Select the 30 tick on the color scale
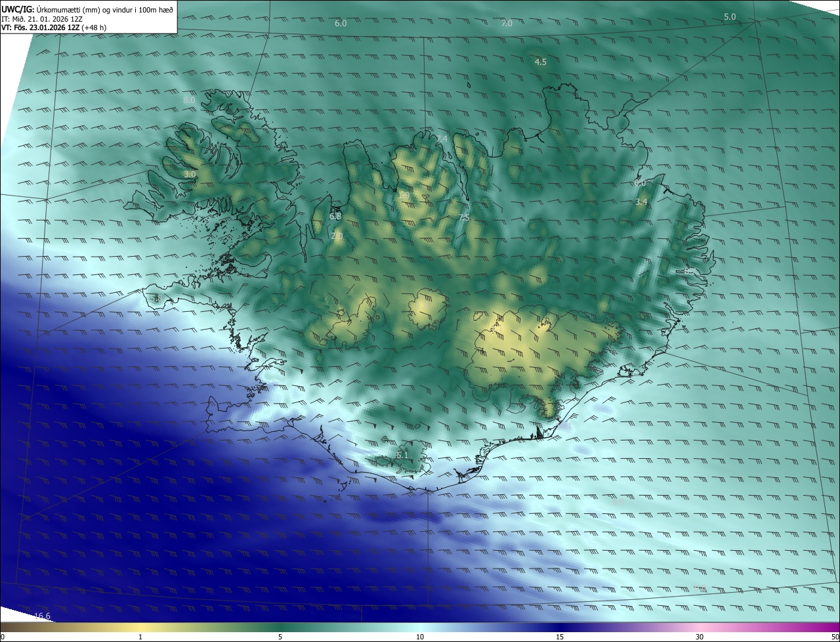 pyautogui.click(x=700, y=637)
